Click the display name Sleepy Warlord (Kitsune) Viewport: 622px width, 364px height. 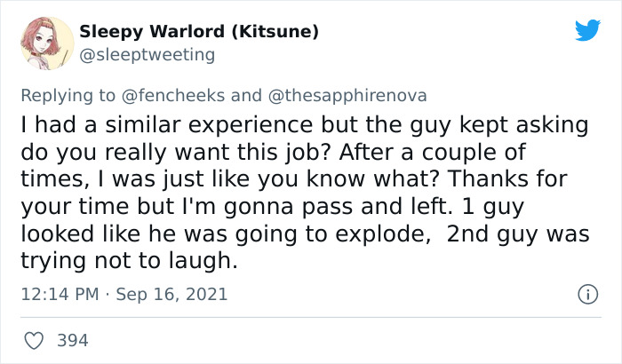(199, 32)
